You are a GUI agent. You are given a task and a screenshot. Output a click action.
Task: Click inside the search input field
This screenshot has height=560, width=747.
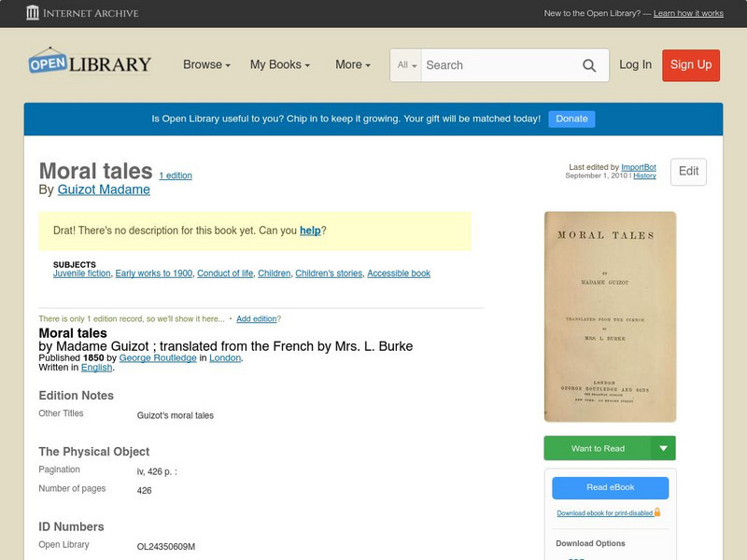click(x=495, y=65)
